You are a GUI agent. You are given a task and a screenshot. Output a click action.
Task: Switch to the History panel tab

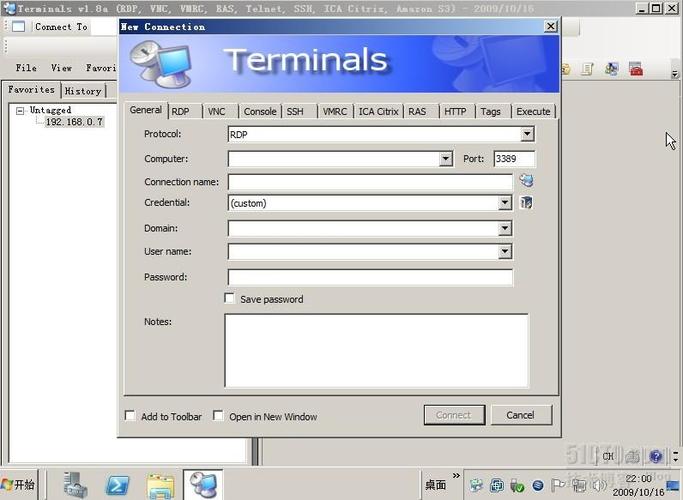(83, 91)
